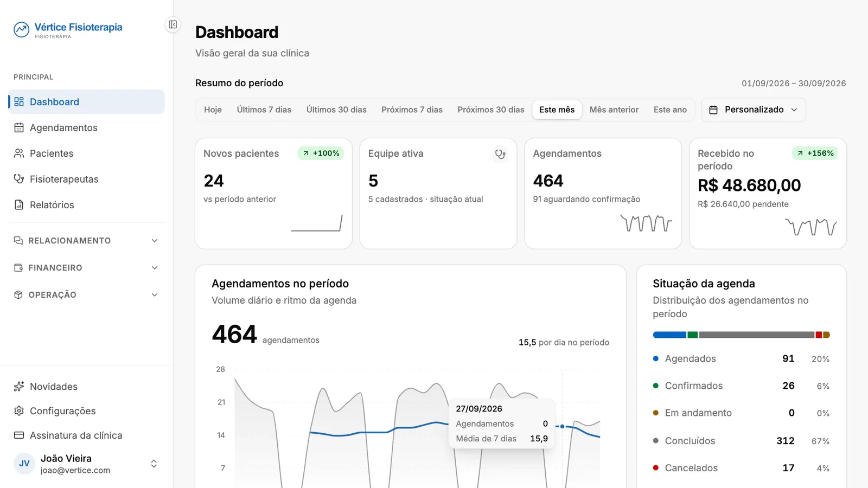Select the Hoje period tab
Screen dimensions: 868x488
pyautogui.click(x=213, y=110)
